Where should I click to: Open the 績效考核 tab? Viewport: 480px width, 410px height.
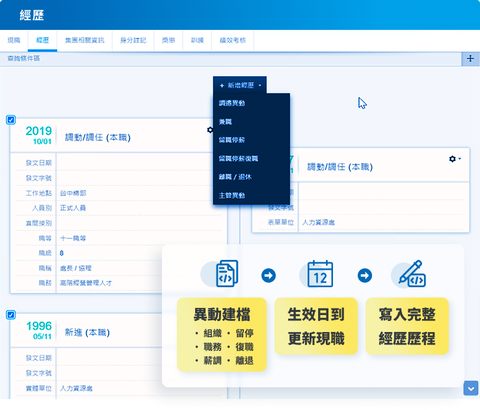click(x=233, y=40)
